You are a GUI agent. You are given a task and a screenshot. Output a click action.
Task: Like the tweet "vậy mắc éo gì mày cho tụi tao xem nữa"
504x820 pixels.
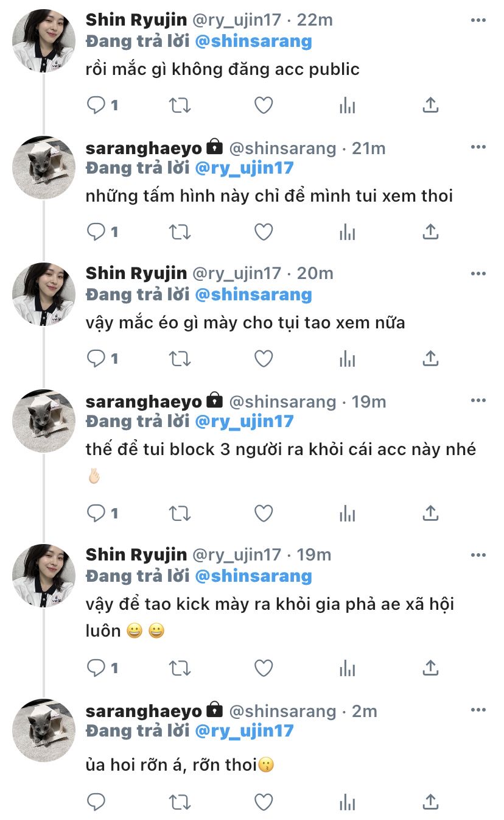(x=263, y=359)
